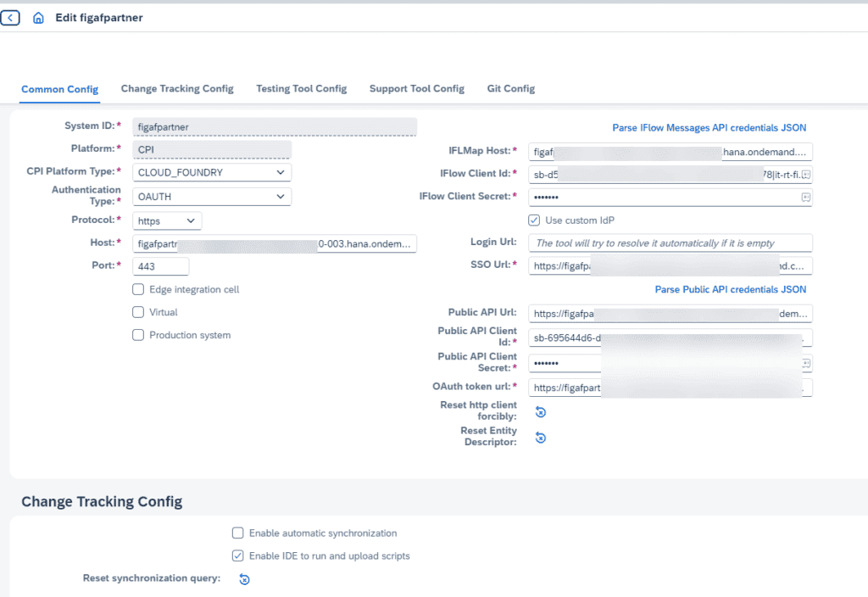Click Parse IFlow Messages API credentials JSON
Image resolution: width=868 pixels, height=597 pixels.
709,128
